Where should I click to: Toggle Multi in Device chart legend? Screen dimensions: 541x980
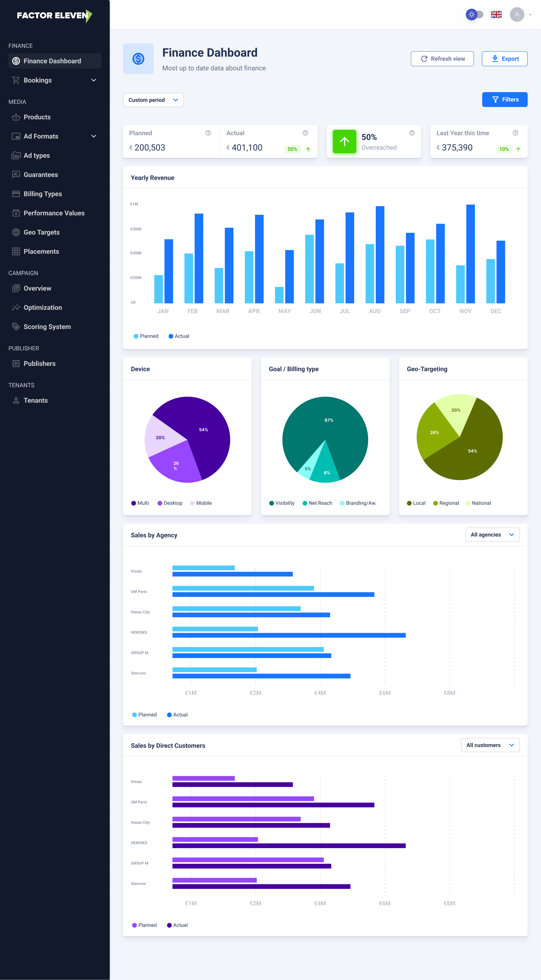coord(140,503)
